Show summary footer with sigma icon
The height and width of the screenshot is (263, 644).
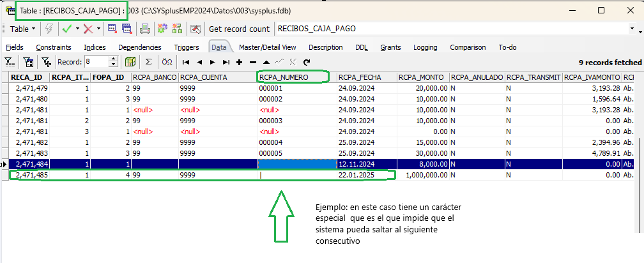coord(149,62)
